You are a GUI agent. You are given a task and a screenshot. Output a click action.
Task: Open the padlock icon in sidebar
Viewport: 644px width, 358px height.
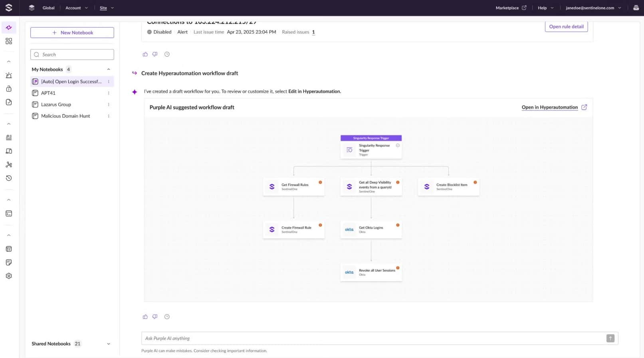tap(9, 89)
